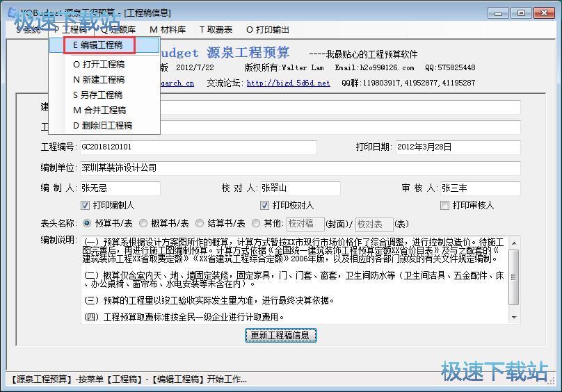Open the bigd.5d6d.net forum link
This screenshot has height=392, width=562.
click(288, 83)
